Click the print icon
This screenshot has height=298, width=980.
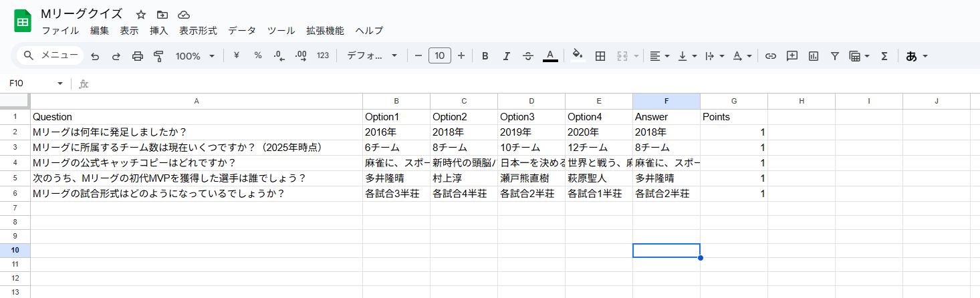point(138,56)
